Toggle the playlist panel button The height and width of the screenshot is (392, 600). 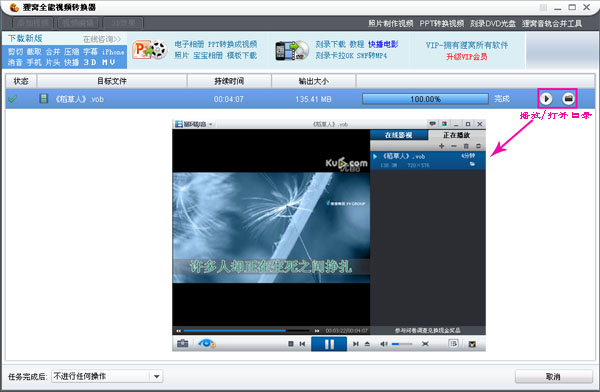pos(453,343)
